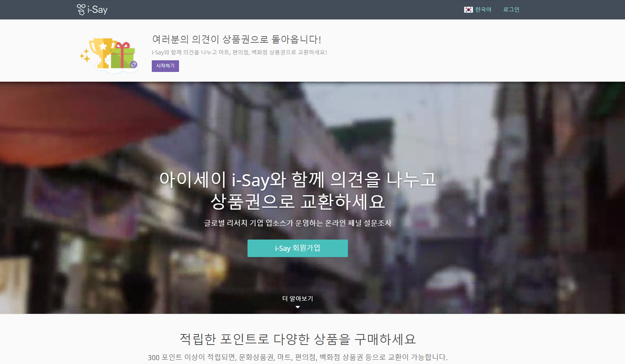Click banner subtext i-Say와 함께 의견을 나누고 마트
This screenshot has height=364, width=625.
tap(239, 52)
